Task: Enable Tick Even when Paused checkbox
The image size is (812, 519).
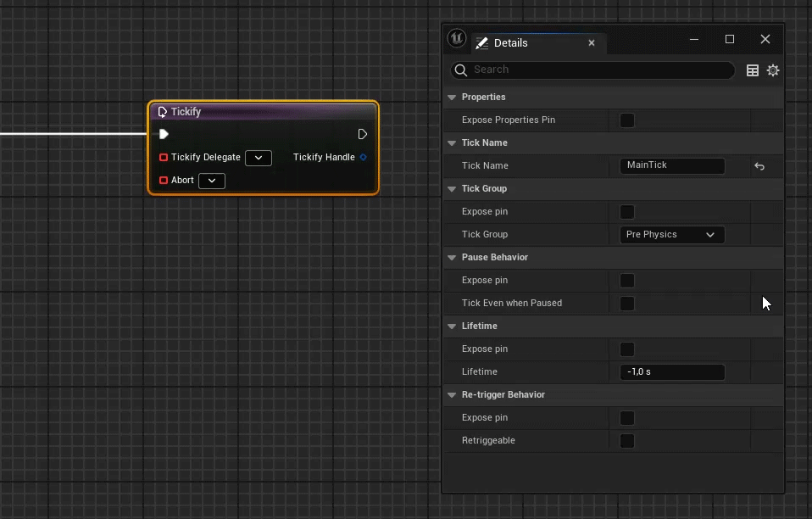Action: [x=627, y=304]
